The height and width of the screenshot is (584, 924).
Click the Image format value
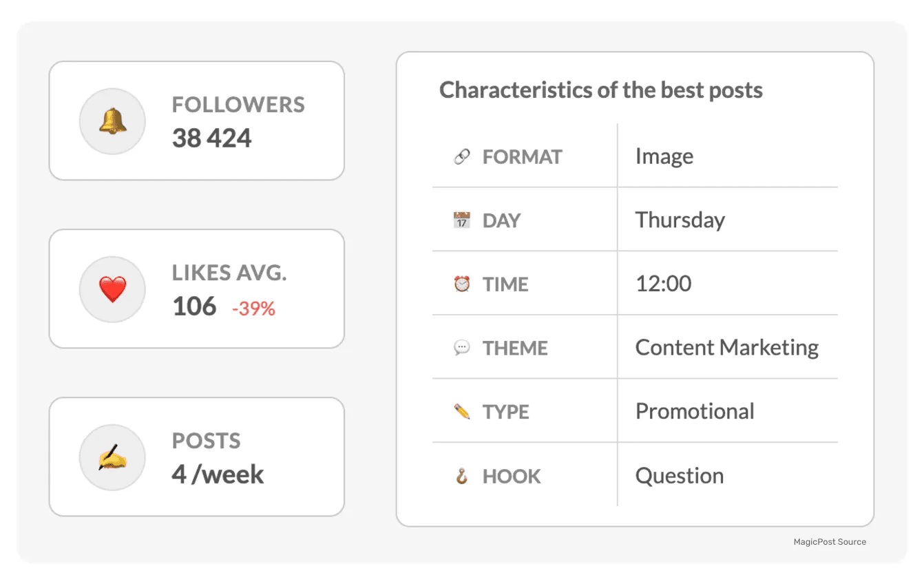click(664, 156)
